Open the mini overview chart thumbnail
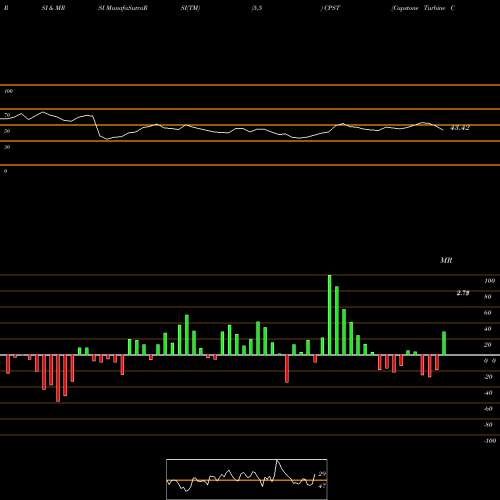 (x=247, y=479)
